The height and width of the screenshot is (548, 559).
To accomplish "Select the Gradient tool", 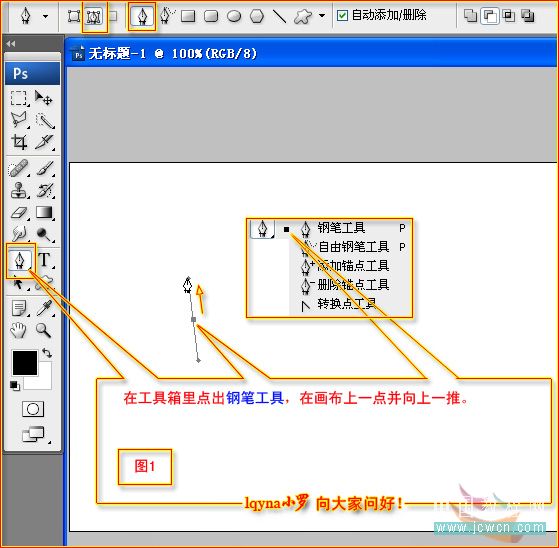I will [x=44, y=212].
